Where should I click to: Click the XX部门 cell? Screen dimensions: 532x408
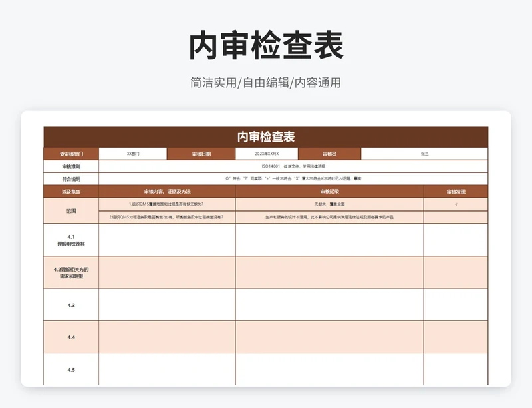coord(133,154)
